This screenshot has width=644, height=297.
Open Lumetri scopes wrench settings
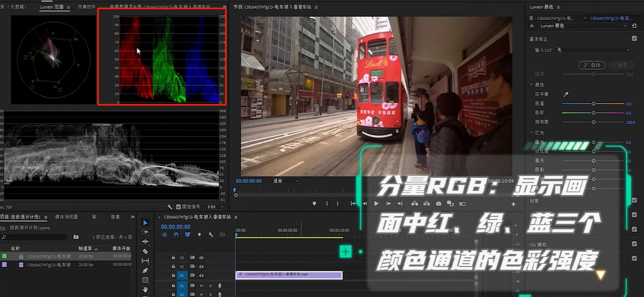170,207
